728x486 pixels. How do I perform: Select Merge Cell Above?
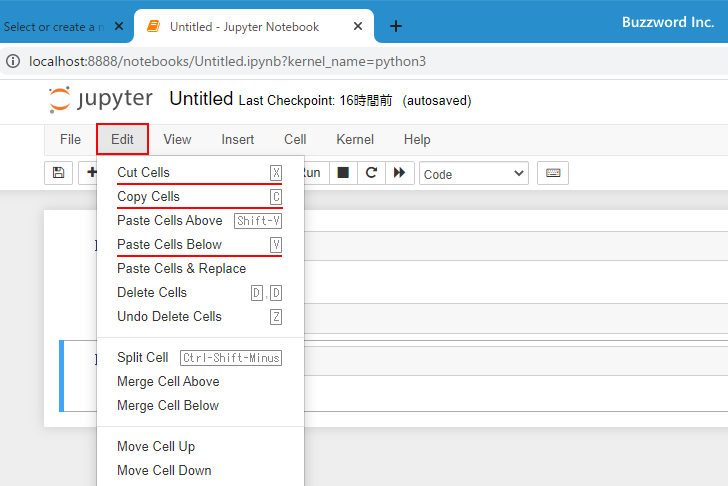[x=200, y=382]
